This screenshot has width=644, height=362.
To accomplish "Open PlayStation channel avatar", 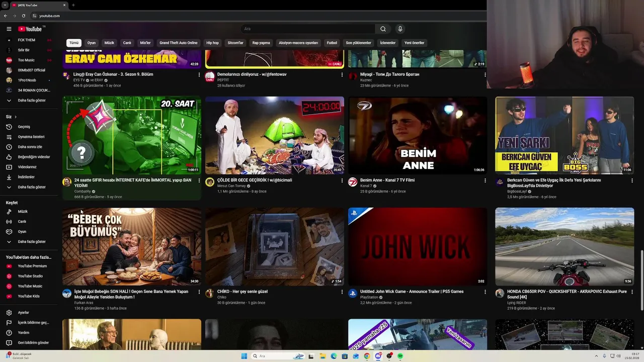I will click(353, 293).
